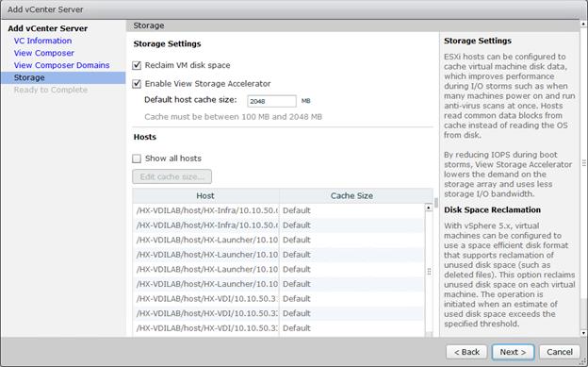Go to the View Composer step
The height and width of the screenshot is (367, 588).
(x=44, y=53)
